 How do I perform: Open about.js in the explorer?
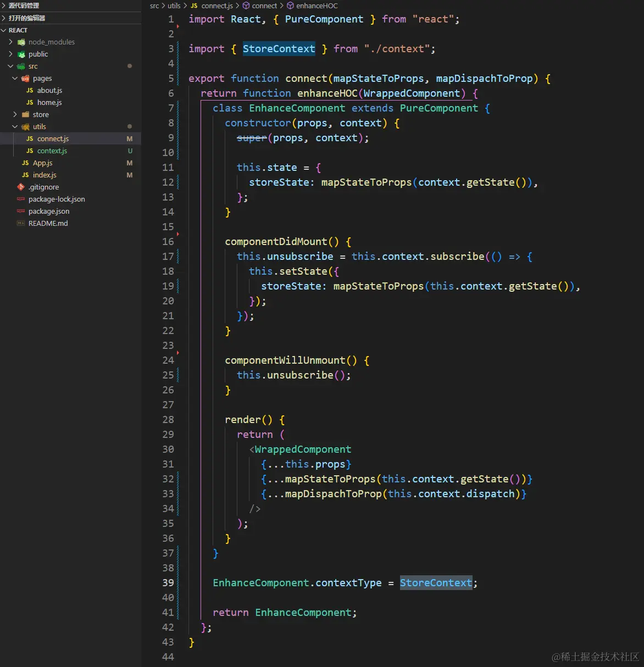coord(49,90)
